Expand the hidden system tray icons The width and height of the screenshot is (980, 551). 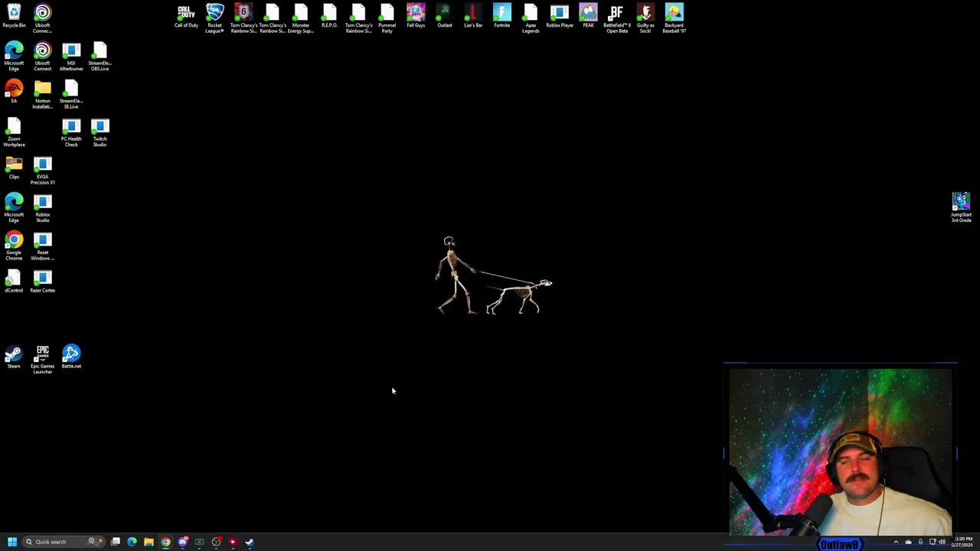896,542
